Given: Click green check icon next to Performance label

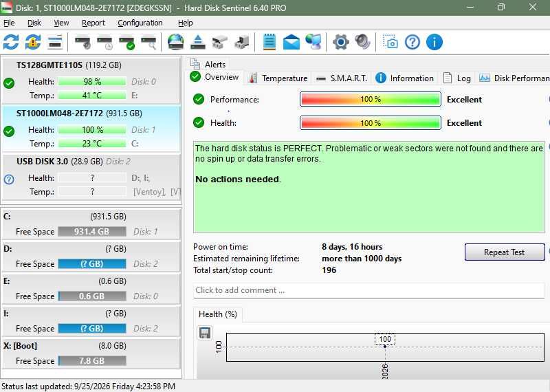Looking at the screenshot, I should tap(199, 99).
